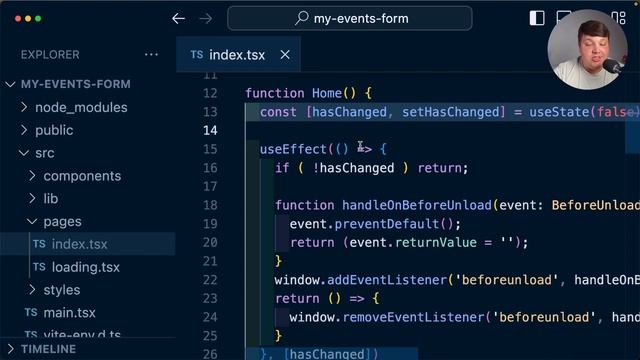The height and width of the screenshot is (360, 640).
Task: Toggle the primary sidebar layout icon
Action: click(x=537, y=18)
